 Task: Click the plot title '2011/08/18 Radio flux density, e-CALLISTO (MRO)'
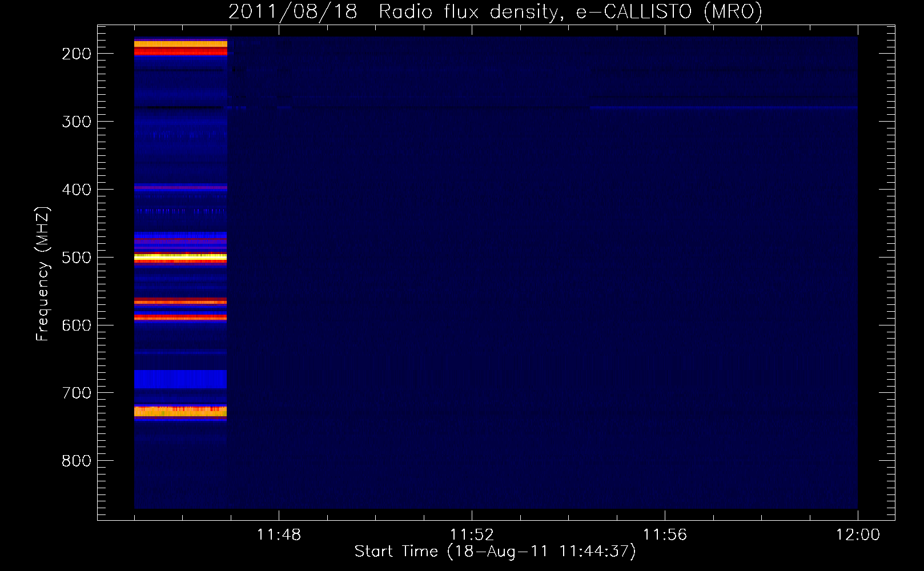coord(495,11)
